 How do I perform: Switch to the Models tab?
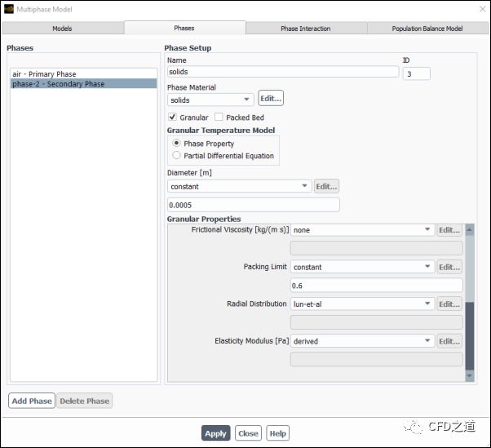[62, 29]
